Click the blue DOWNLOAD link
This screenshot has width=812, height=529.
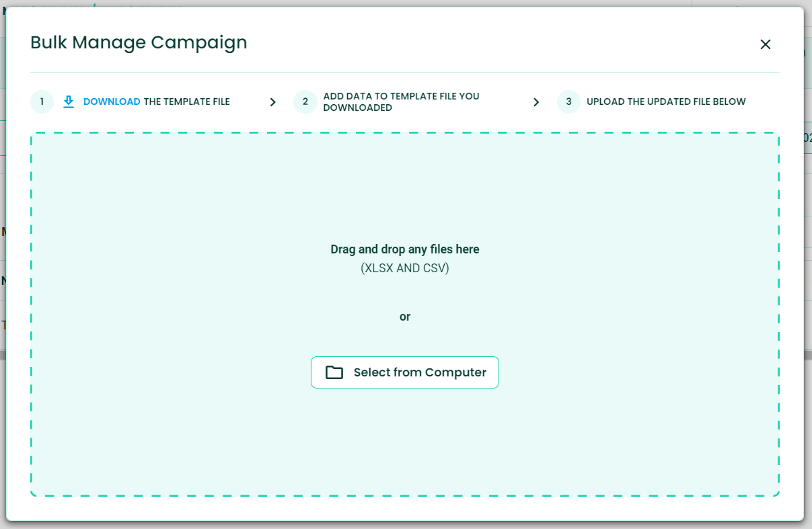tap(112, 102)
